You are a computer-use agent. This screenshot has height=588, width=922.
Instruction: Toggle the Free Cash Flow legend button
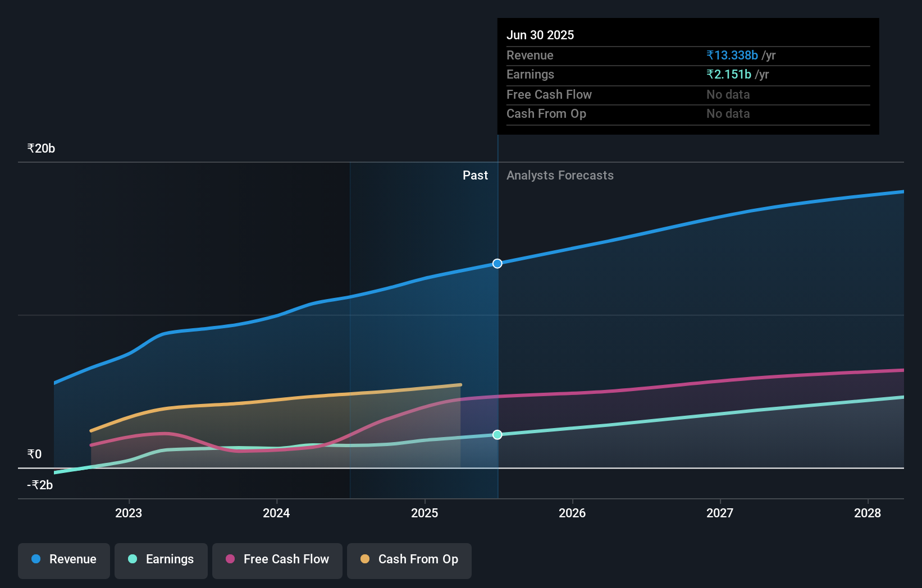click(x=277, y=561)
